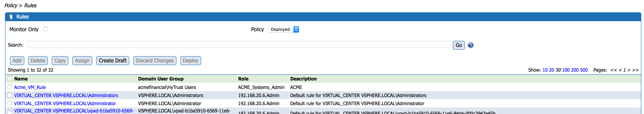Go to the first page (<<)
Viewport: 644px width, 114px height.
point(613,70)
